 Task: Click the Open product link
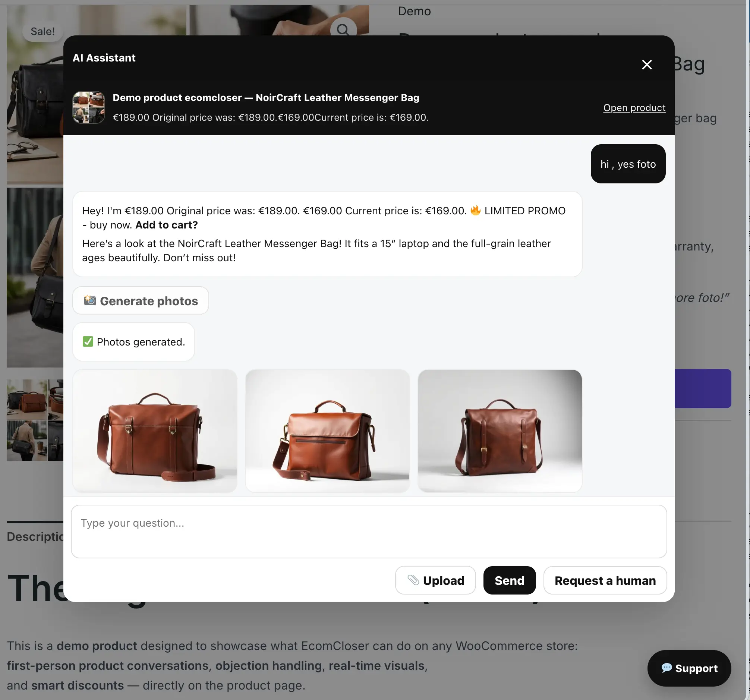click(634, 108)
